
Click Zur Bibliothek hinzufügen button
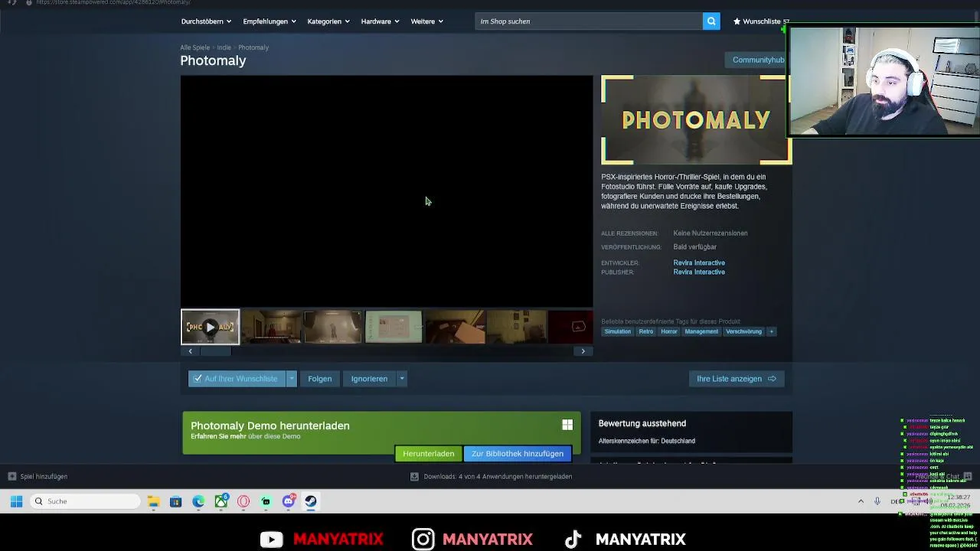(x=518, y=454)
